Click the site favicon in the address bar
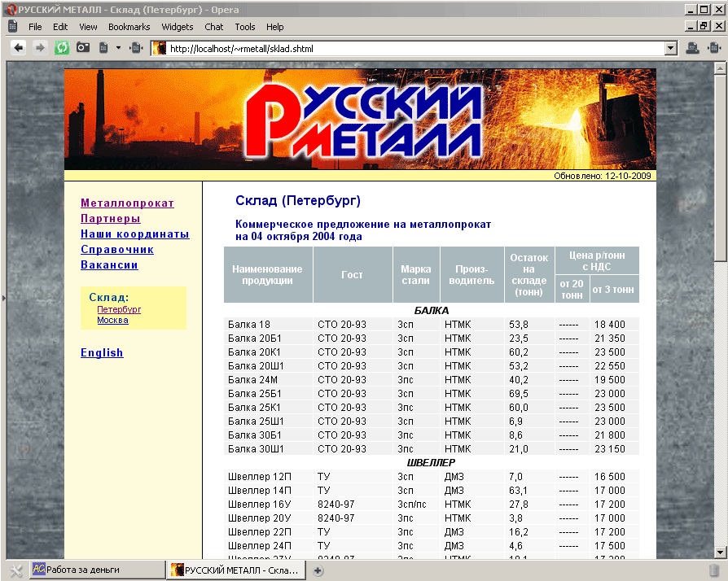The image size is (728, 581). pos(160,48)
